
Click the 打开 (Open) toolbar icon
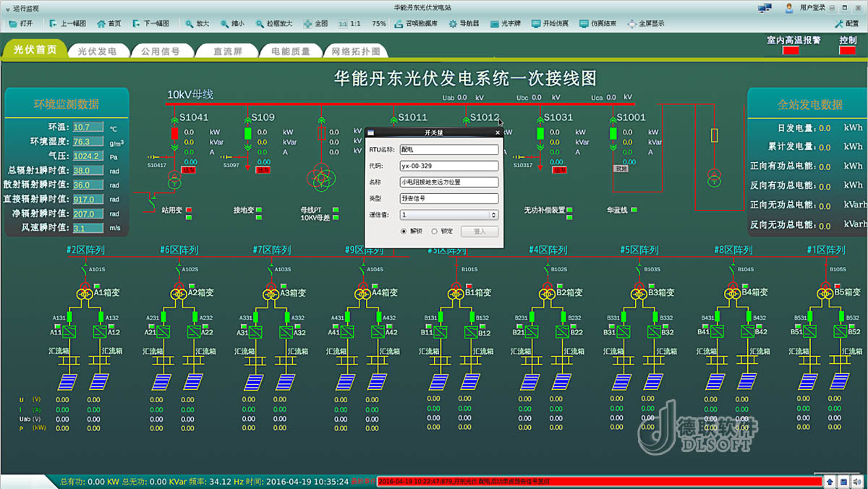click(x=20, y=23)
